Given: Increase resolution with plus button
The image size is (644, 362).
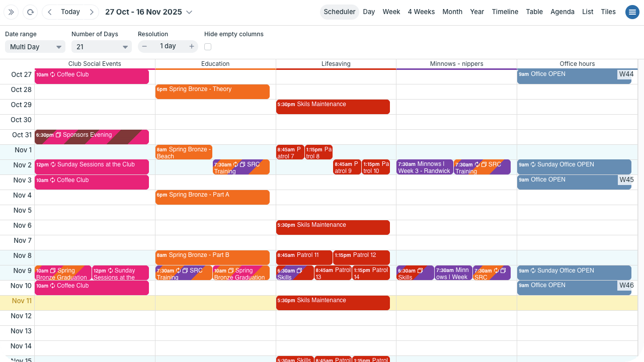Looking at the screenshot, I should [x=192, y=46].
